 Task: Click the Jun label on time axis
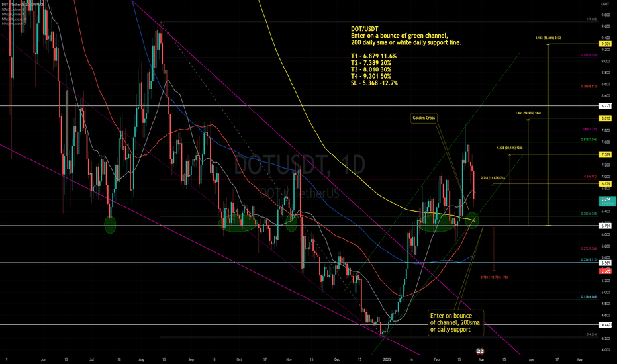point(43,359)
